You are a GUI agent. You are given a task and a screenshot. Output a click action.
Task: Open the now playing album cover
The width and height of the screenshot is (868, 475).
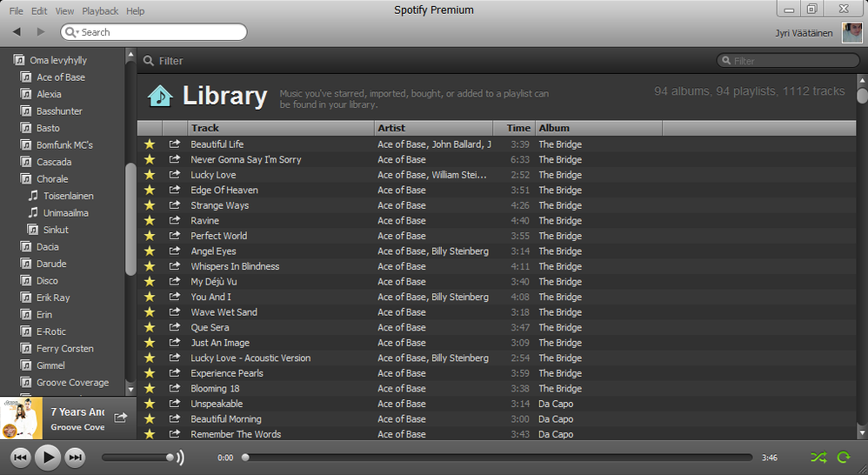point(22,418)
